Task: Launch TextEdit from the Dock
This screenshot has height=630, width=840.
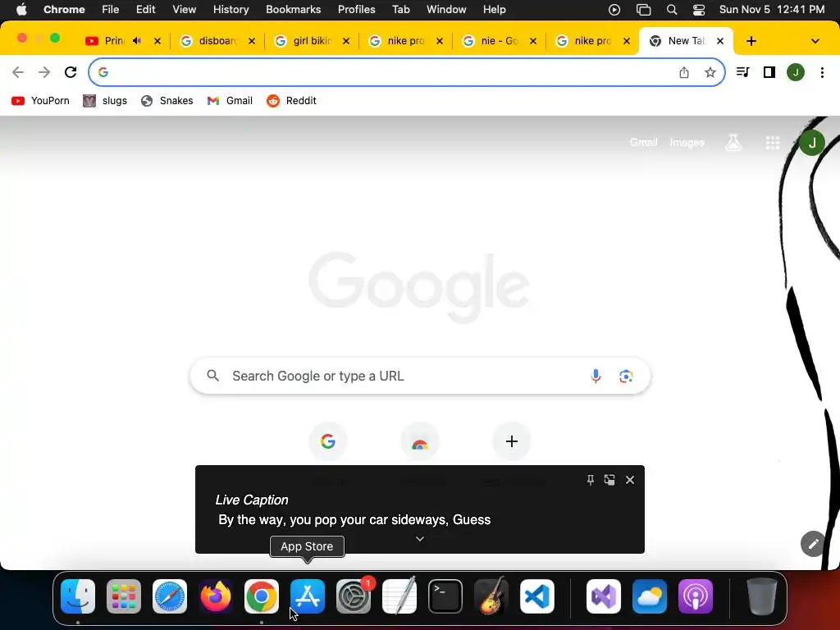Action: (x=399, y=596)
